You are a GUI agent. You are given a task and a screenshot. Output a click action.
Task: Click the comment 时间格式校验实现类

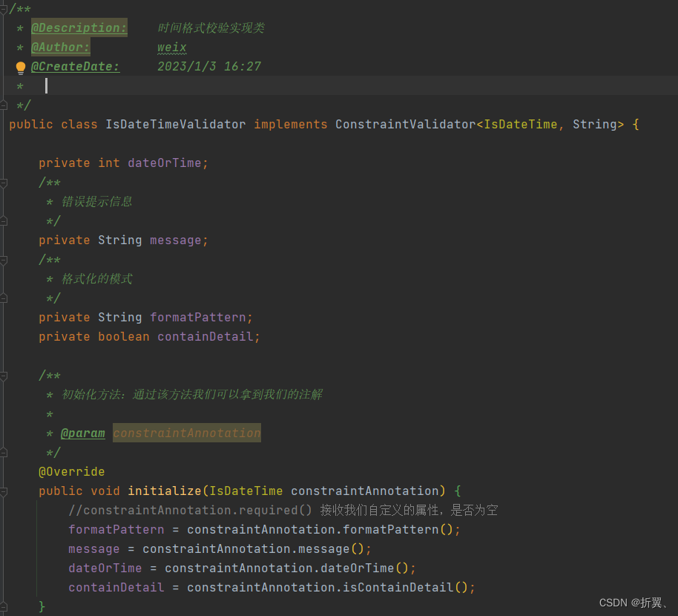pos(211,27)
